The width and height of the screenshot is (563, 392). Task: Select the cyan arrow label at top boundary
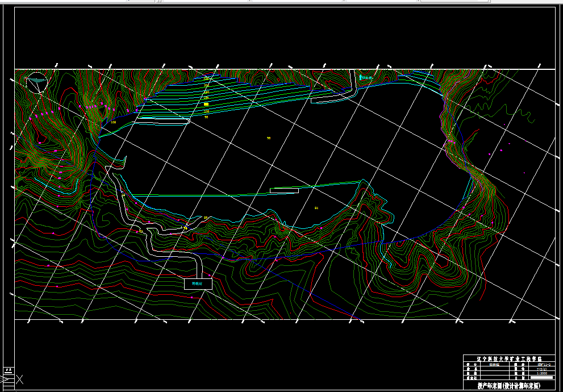(x=366, y=77)
